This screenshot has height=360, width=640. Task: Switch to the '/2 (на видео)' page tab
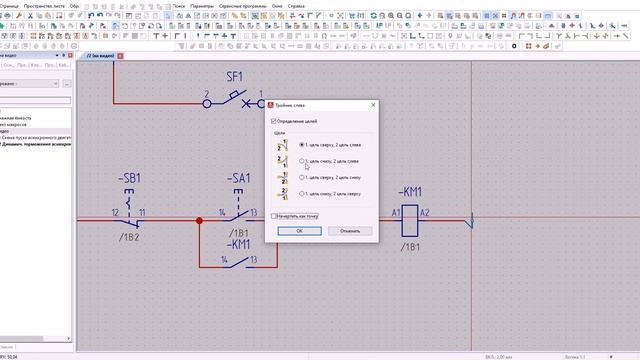pos(100,56)
